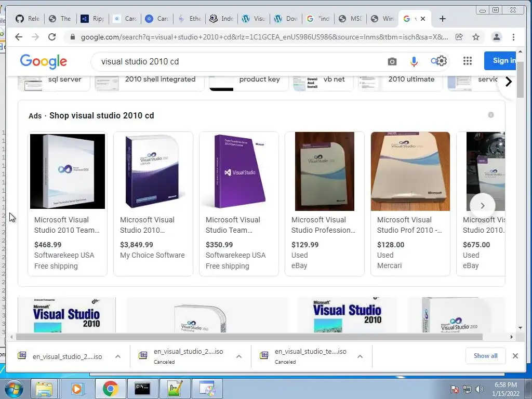Show more suggestion chips with the arrow
The image size is (532, 399).
click(x=508, y=82)
